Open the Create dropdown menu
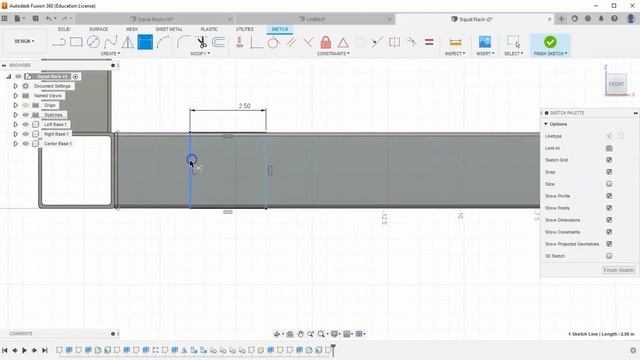This screenshot has height=360, width=640. 110,53
